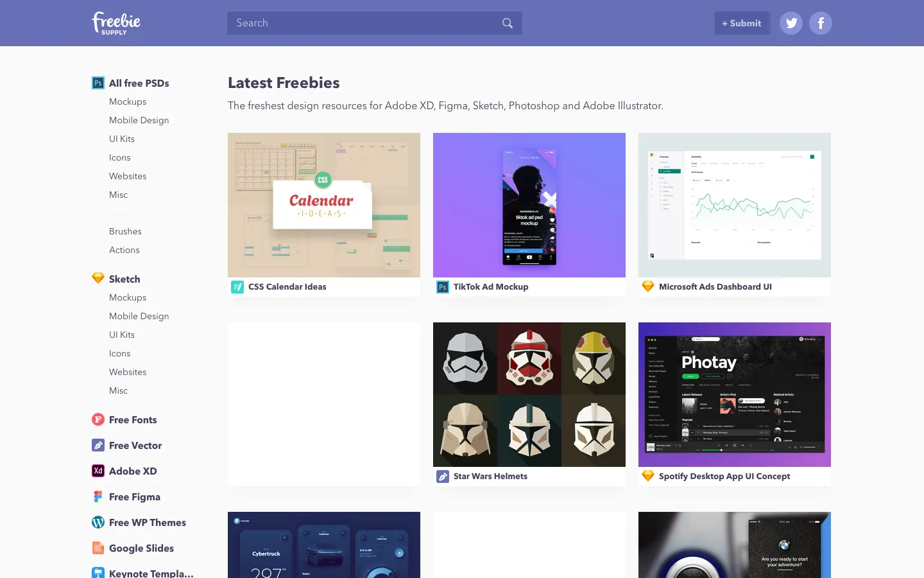The image size is (924, 578).
Task: Click the Sketch diamond icon in sidebar
Action: [98, 278]
